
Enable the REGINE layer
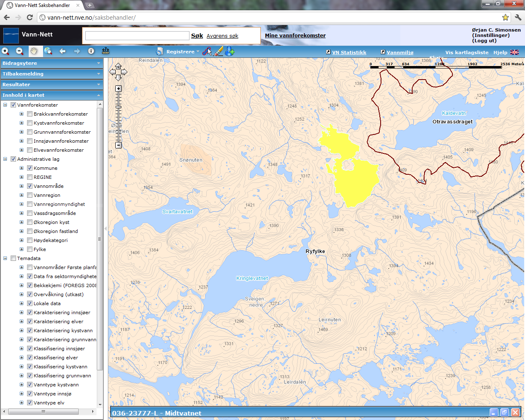tap(30, 177)
